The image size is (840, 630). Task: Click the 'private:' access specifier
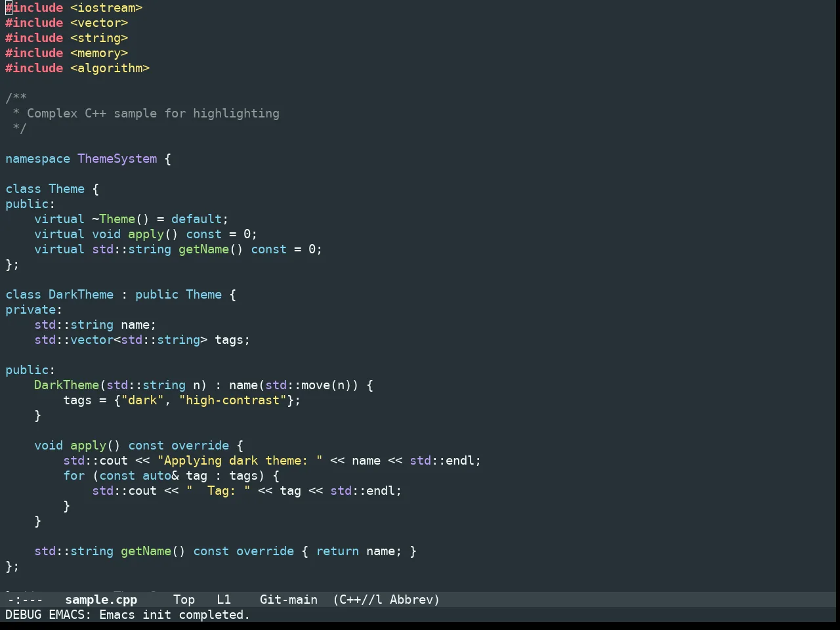[33, 310]
